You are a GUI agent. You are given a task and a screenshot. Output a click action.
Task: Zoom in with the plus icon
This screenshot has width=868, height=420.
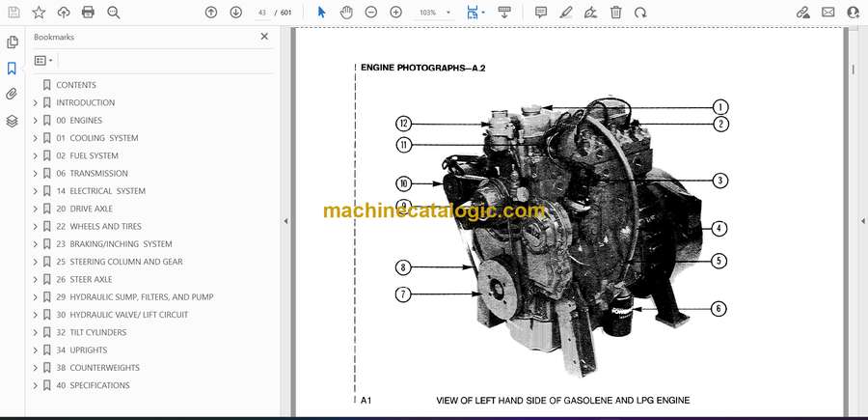pos(395,13)
